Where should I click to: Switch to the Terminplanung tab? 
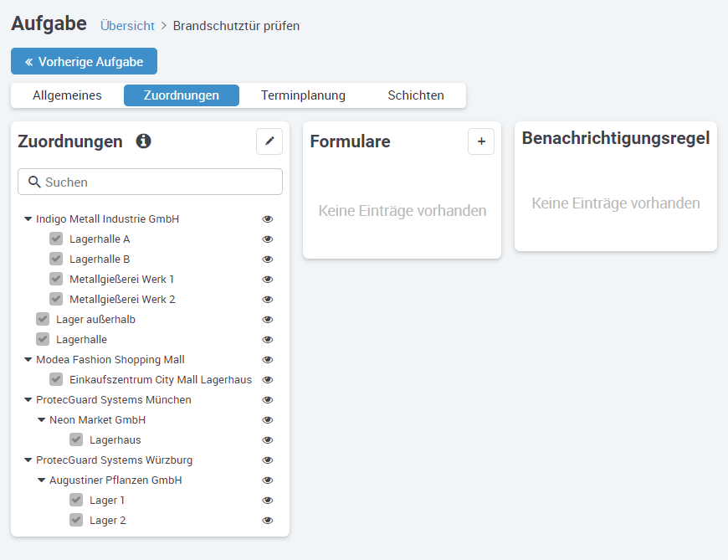coord(303,95)
